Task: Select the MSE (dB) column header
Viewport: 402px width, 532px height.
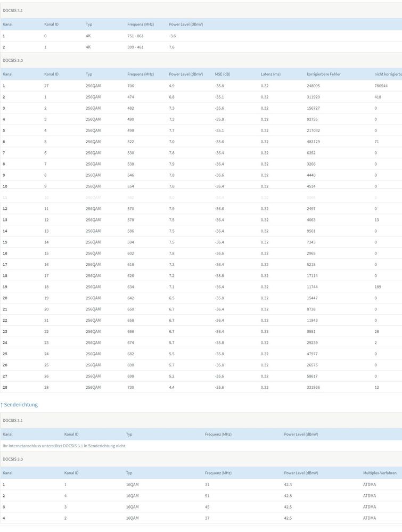Action: (x=223, y=74)
